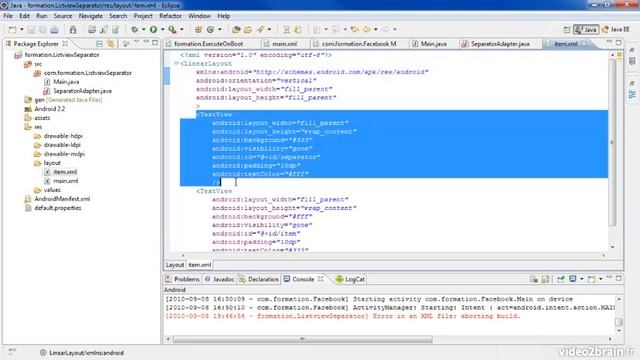Screen dimensions: 640x360
Task: Toggle Link with Editor in Package Explorer
Action: point(111,43)
